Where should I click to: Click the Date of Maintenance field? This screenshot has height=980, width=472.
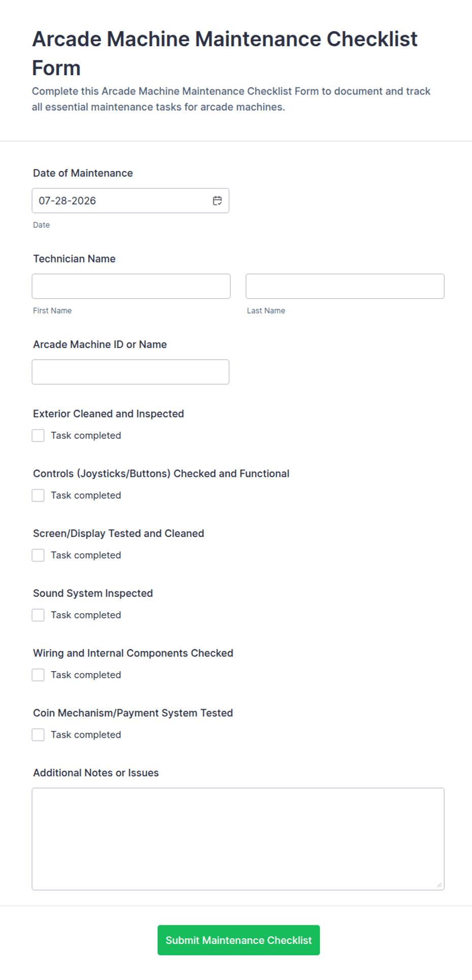point(130,201)
